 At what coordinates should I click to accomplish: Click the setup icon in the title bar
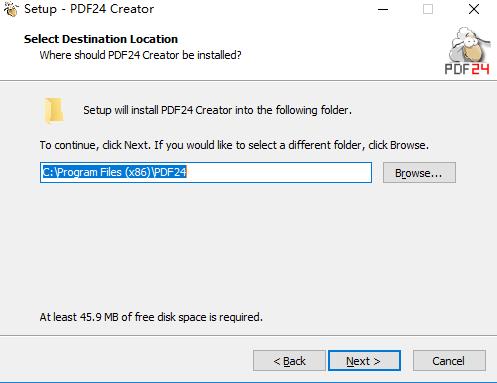tap(11, 9)
